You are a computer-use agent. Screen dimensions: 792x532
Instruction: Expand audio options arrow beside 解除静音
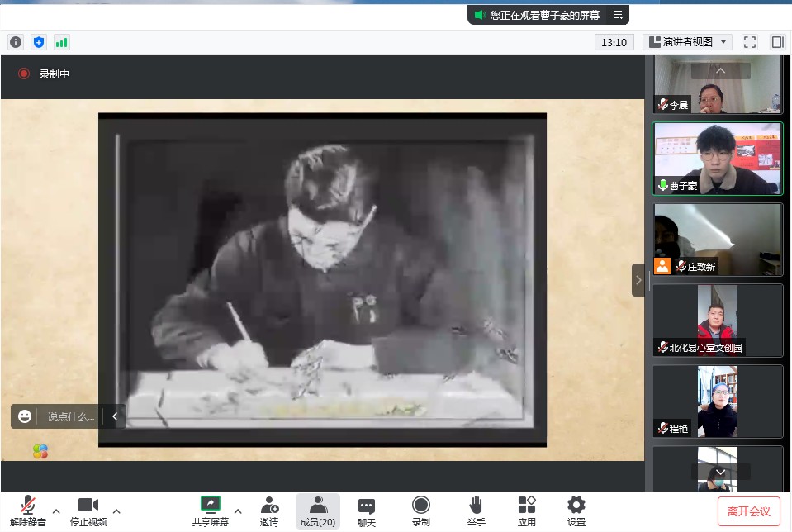(x=56, y=510)
